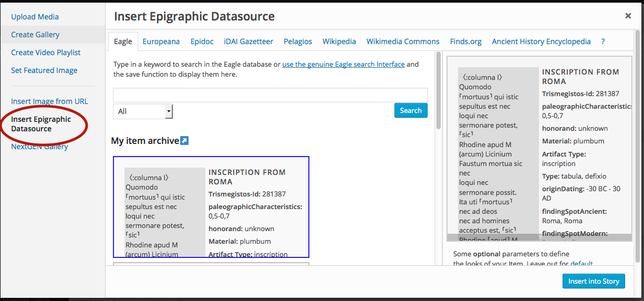
Task: Open the item archive external link icon
Action: [184, 141]
